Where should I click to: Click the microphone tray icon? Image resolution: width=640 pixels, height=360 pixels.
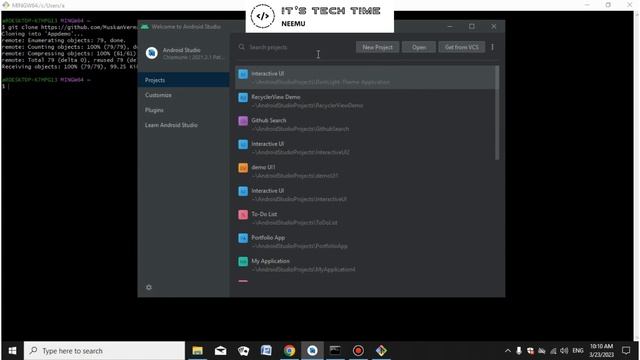[x=519, y=351]
